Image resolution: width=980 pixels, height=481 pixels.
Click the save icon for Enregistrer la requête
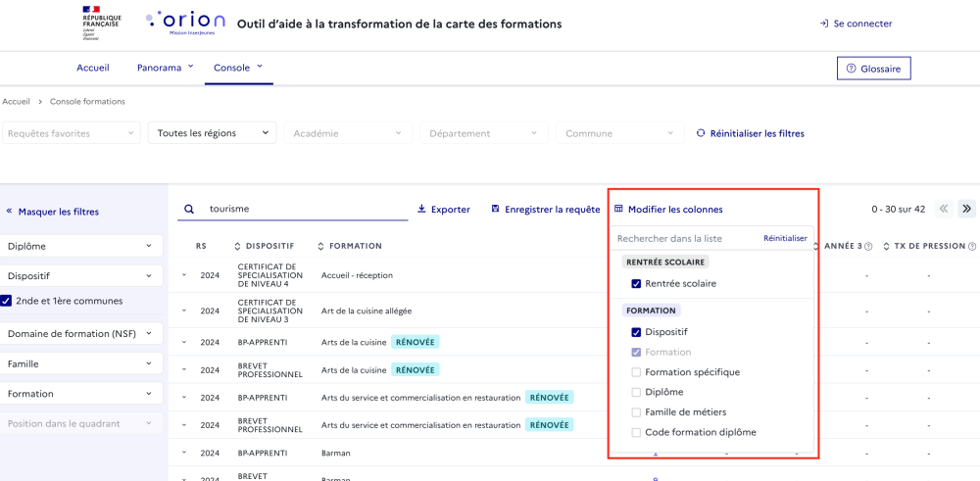click(496, 210)
